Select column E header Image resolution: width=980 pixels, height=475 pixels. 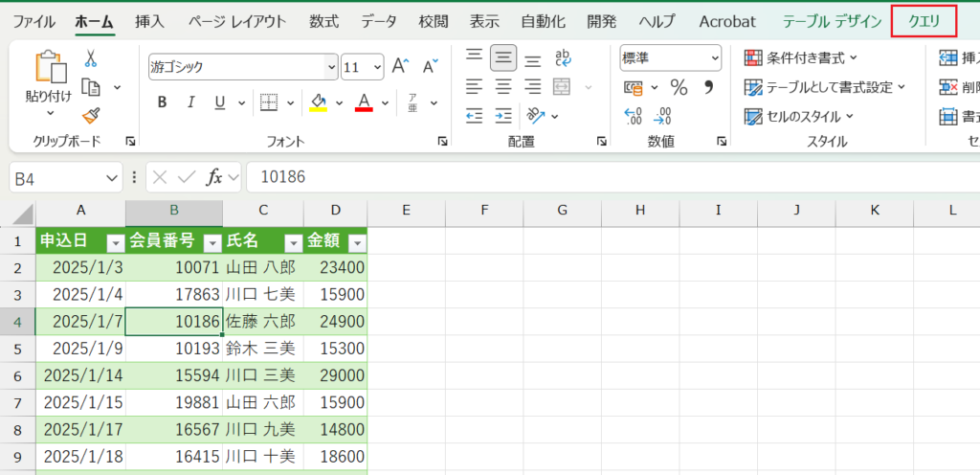406,212
